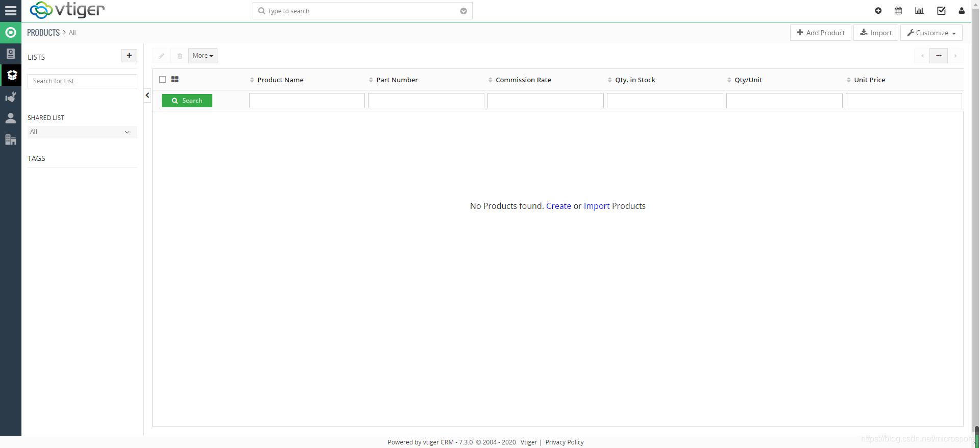The width and height of the screenshot is (980, 448).
Task: Select the Products box icon in sidebar
Action: [x=11, y=75]
